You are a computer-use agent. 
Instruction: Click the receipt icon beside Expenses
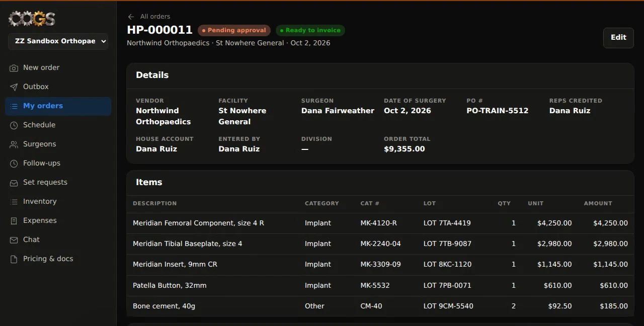point(14,221)
